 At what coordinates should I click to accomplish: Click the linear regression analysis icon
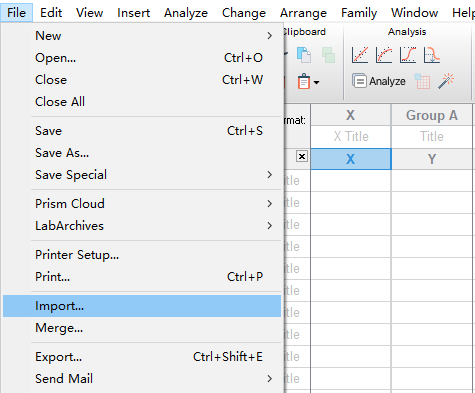360,55
